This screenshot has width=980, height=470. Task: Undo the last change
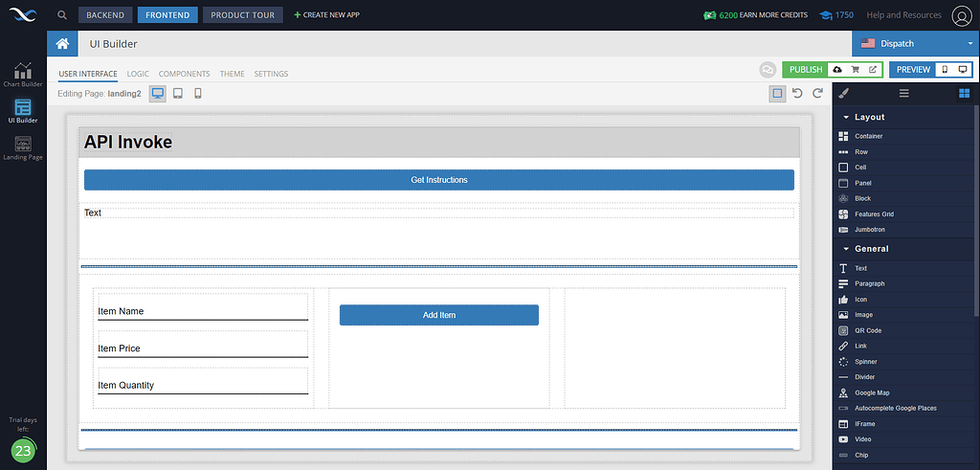pos(797,94)
